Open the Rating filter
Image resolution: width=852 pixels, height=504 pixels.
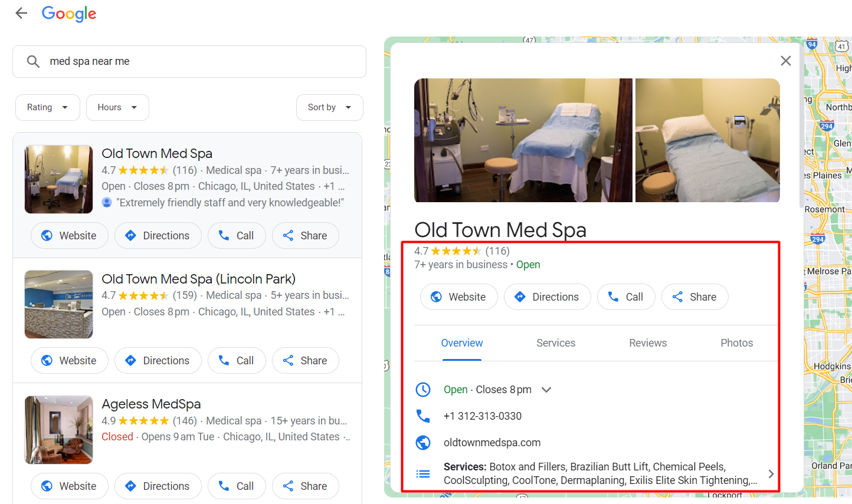[x=47, y=107]
